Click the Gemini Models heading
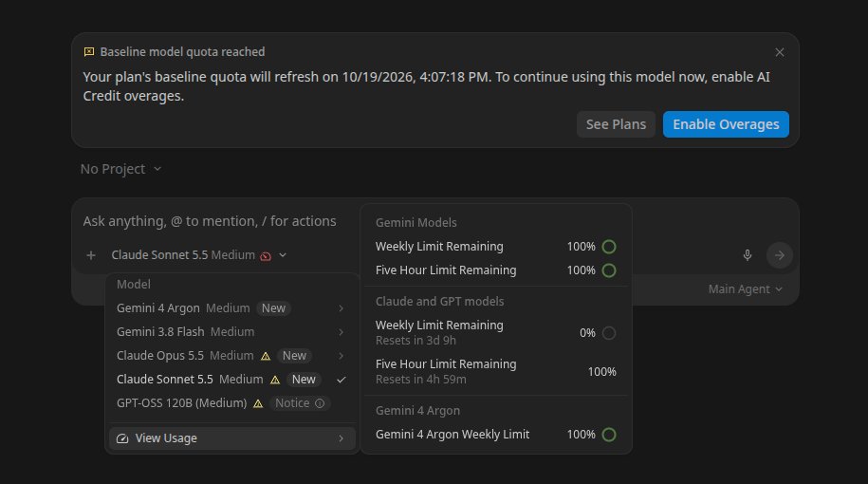Image resolution: width=868 pixels, height=484 pixels. pos(416,223)
